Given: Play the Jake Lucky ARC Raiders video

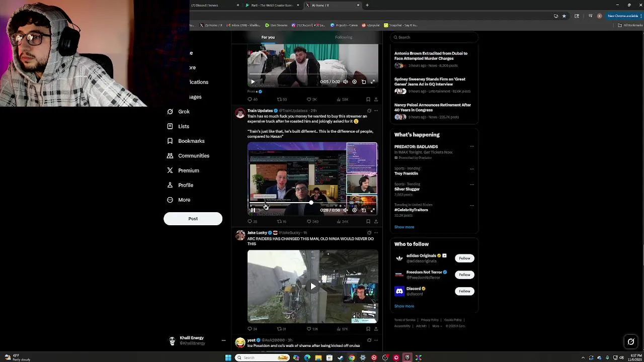Looking at the screenshot, I should click(313, 286).
